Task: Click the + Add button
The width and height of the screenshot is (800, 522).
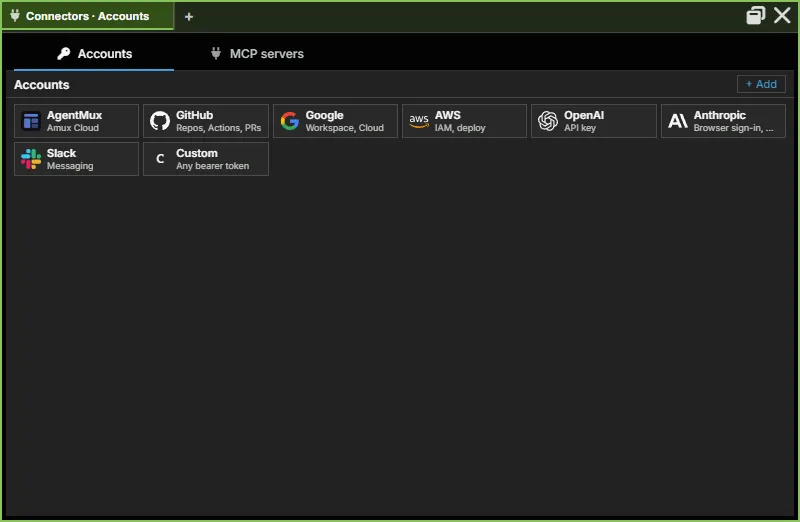Action: [761, 84]
